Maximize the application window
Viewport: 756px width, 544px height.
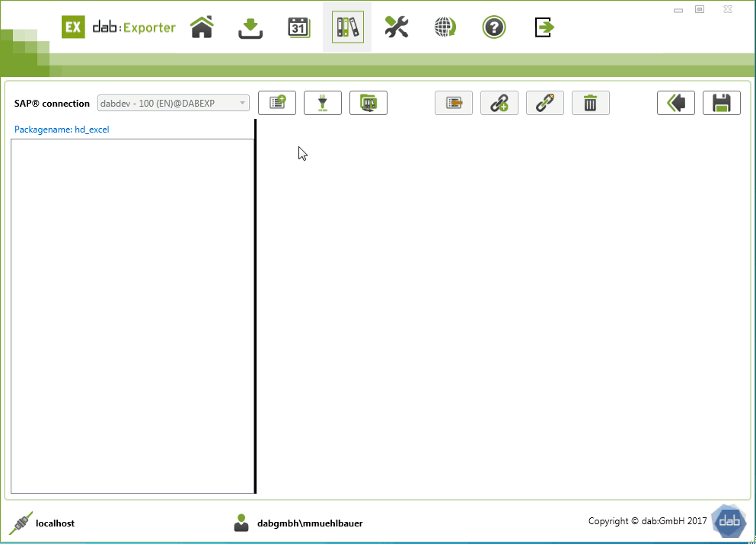(x=700, y=9)
